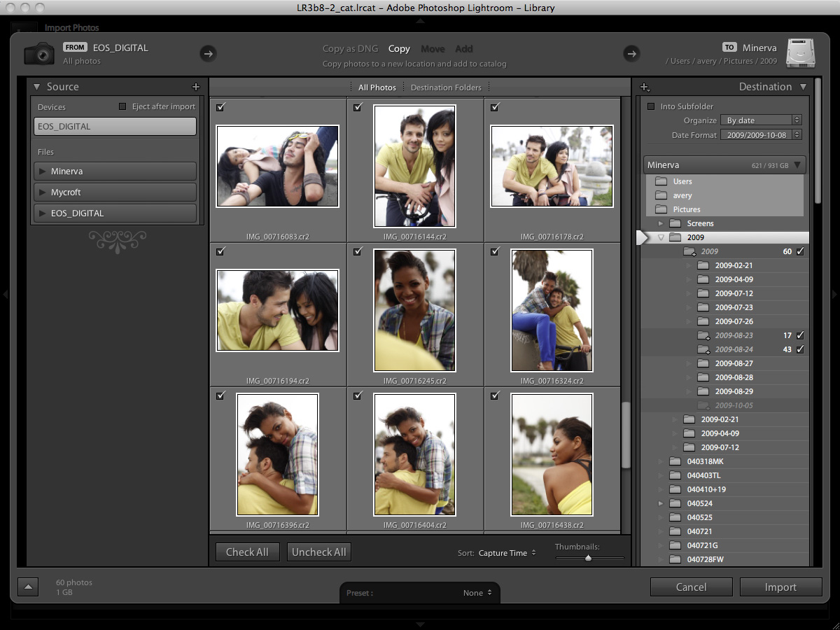This screenshot has height=630, width=840.
Task: Click the plus icon in Destination panel header
Action: (645, 87)
